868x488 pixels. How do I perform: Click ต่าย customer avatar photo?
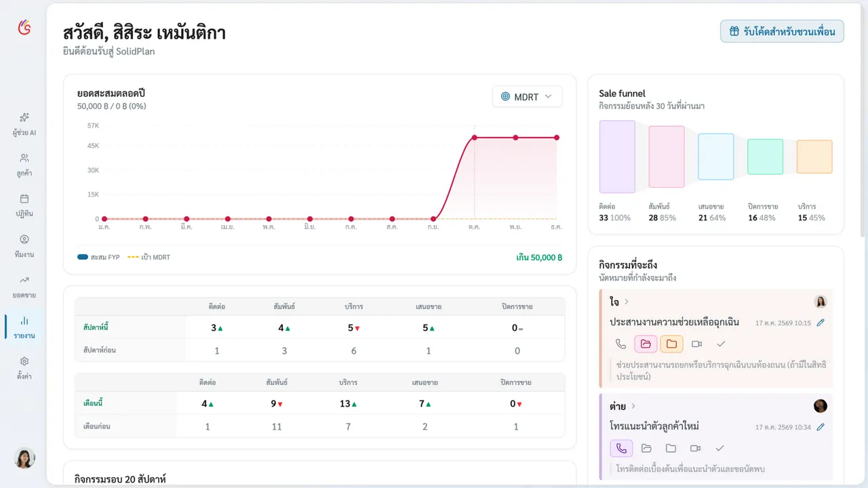821,406
